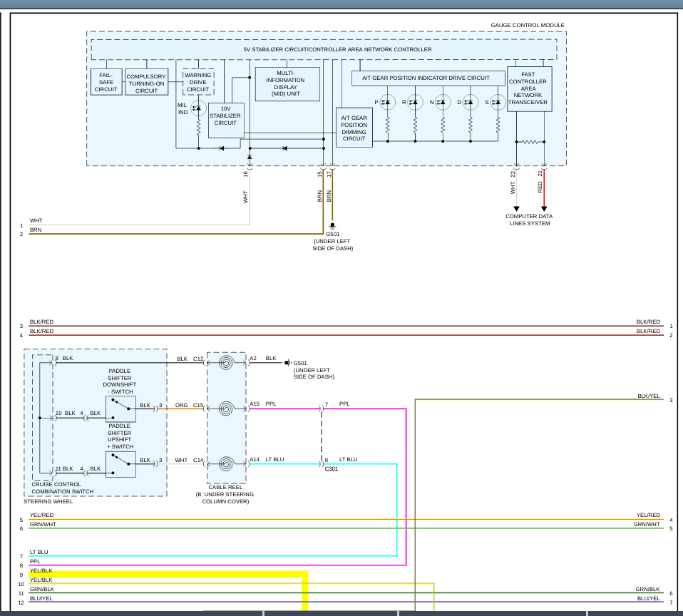The height and width of the screenshot is (616, 683).
Task: Select the D gear indicator LED symbol
Action: pyautogui.click(x=471, y=102)
